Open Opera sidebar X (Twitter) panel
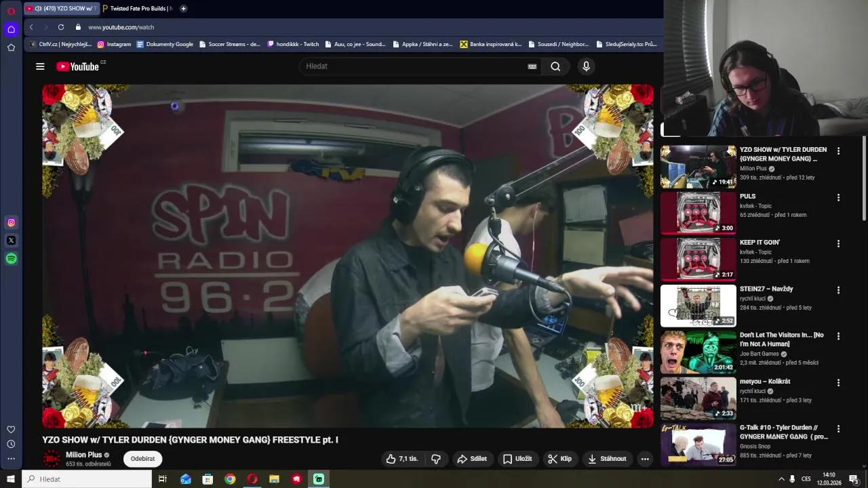 click(x=11, y=240)
